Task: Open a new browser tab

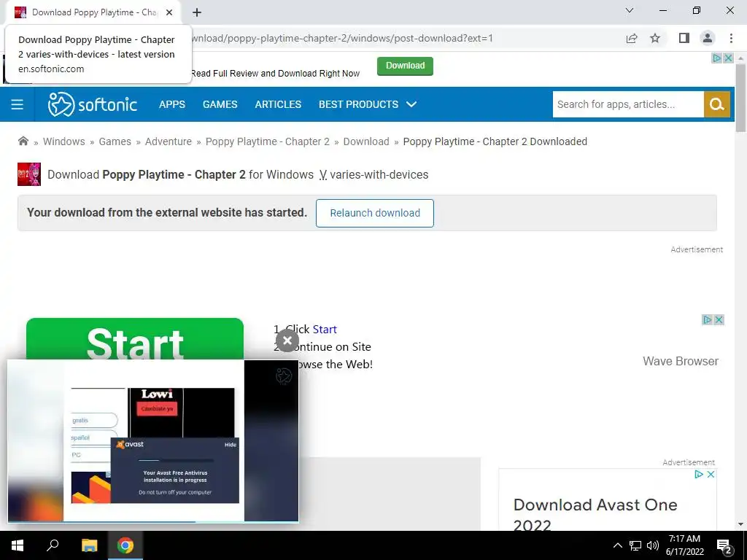Action: [197, 13]
